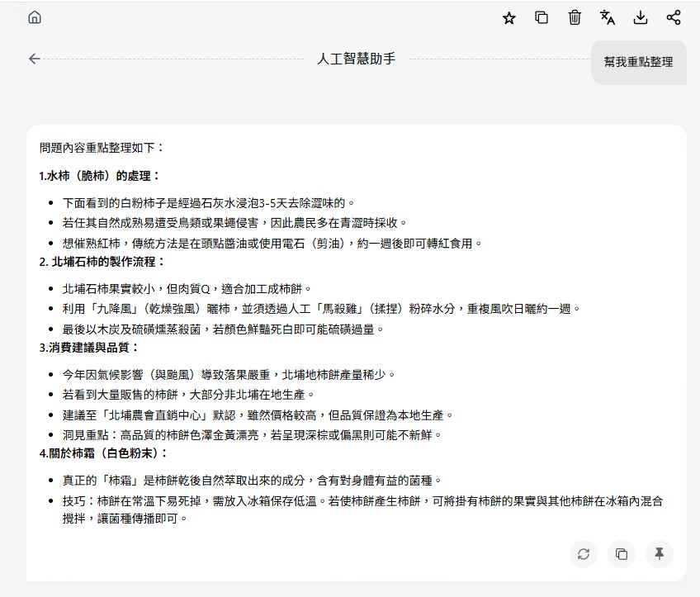The height and width of the screenshot is (597, 700).
Task: Click the bullet mentioning「北埔農會直銷中心」
Action: pos(258,415)
